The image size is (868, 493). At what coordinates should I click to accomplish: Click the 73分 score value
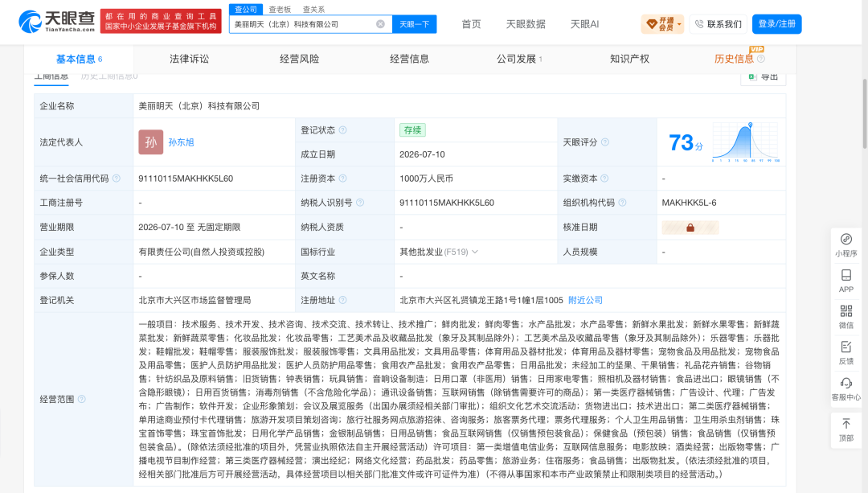coord(686,143)
